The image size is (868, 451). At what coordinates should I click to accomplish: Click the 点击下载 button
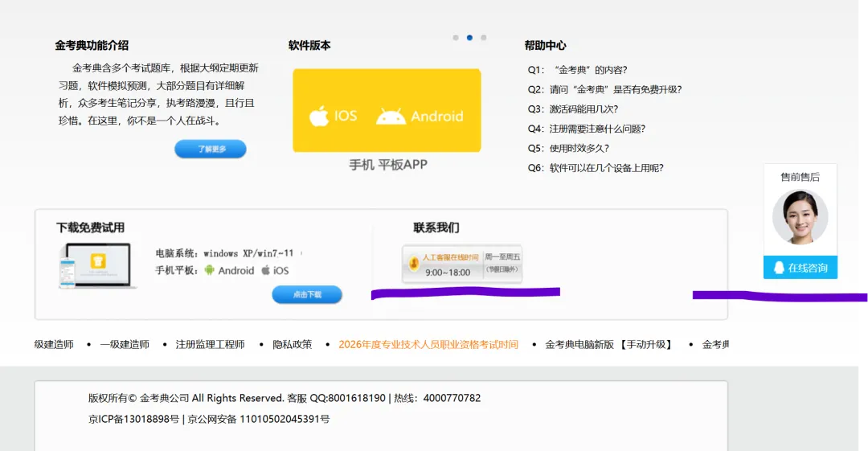(307, 295)
